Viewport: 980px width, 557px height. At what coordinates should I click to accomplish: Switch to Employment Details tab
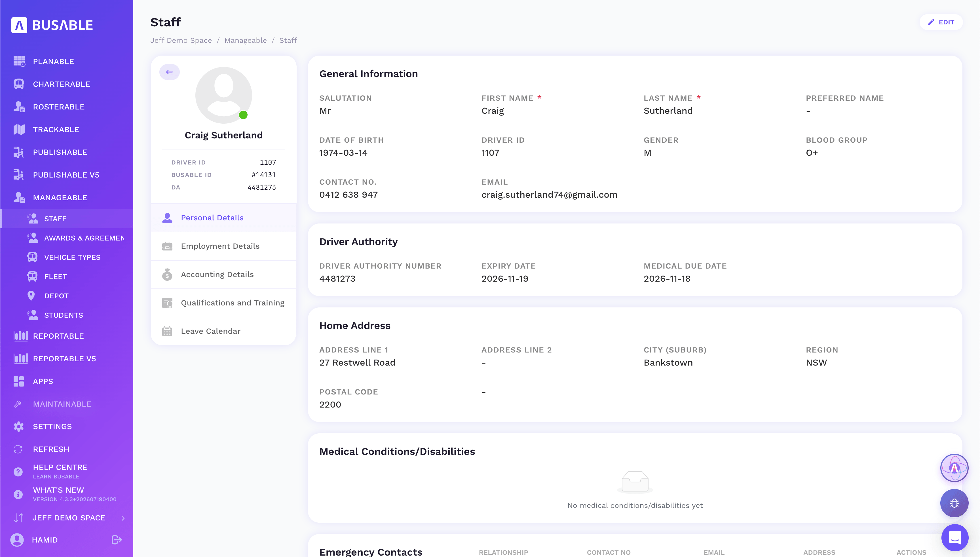click(224, 246)
